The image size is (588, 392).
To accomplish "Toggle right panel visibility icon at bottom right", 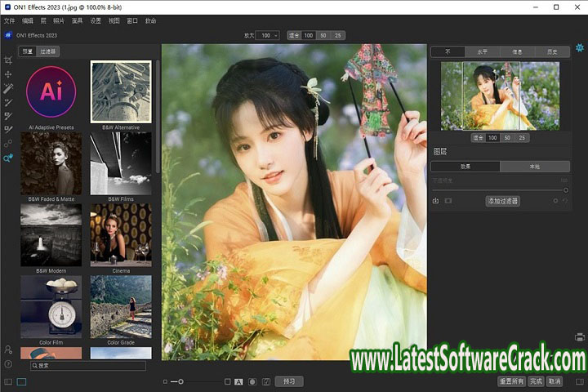I will 580,382.
